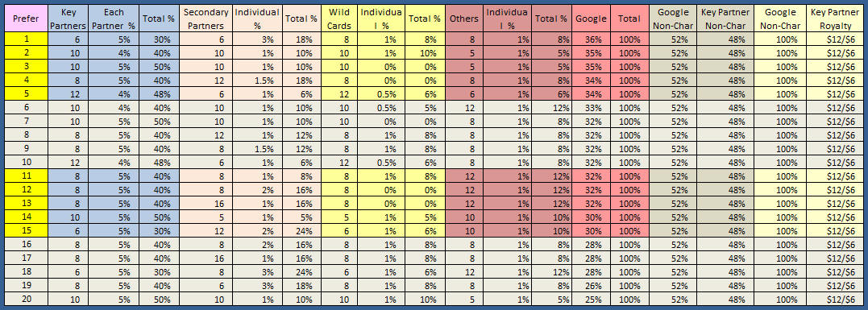Image resolution: width=868 pixels, height=310 pixels.
Task: Click the Secondary Partners header cell
Action: tap(206, 19)
